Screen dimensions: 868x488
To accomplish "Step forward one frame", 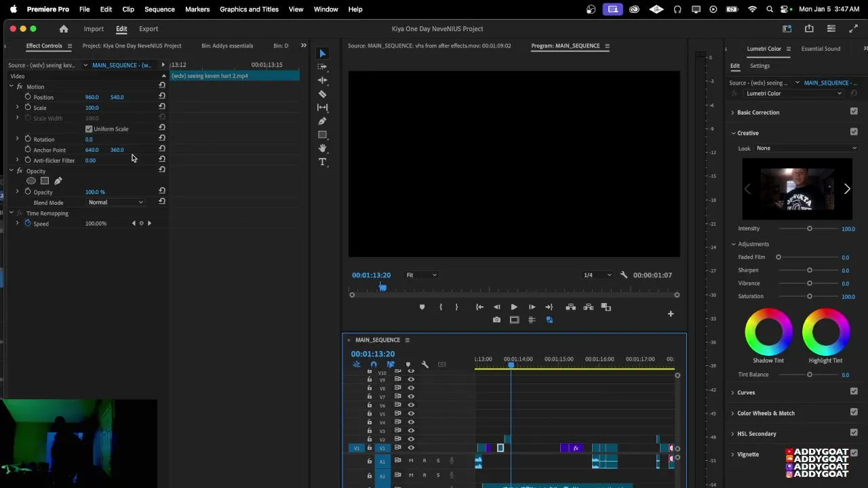I will [x=532, y=307].
